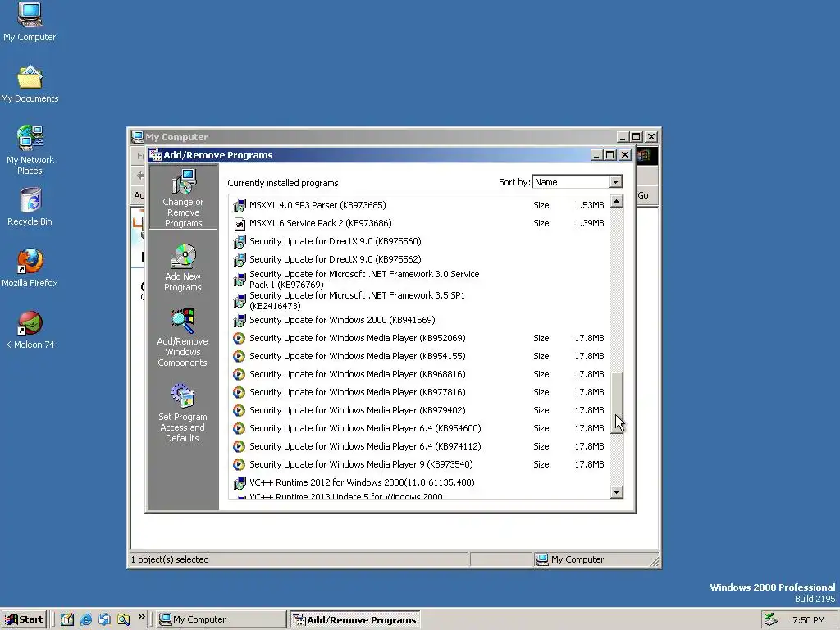Click icon beside Windows 2000 KB941569 update
Image resolution: width=840 pixels, height=630 pixels.
point(240,321)
